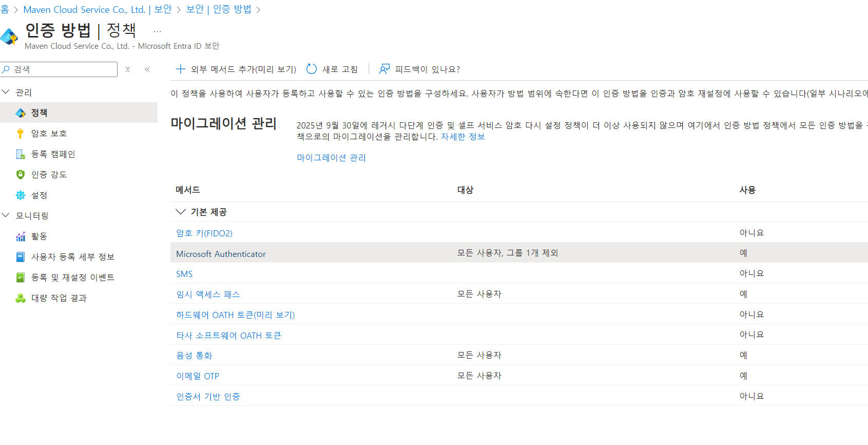Image resolution: width=868 pixels, height=445 pixels.
Task: Click '예' in the 음성 통화 row
Action: 743,355
